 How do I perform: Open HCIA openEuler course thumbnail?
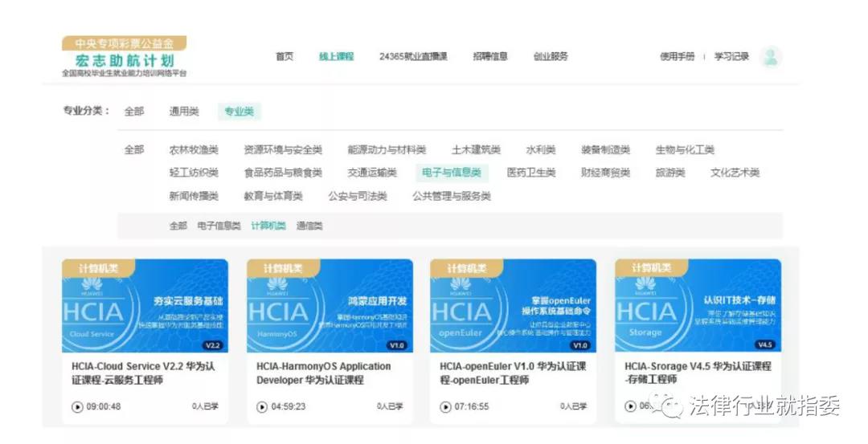point(513,306)
